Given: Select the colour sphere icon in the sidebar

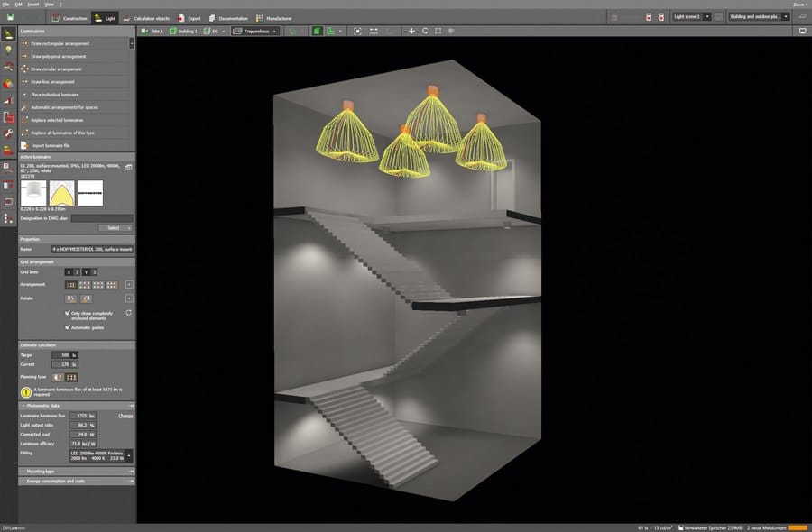Looking at the screenshot, I should (8, 83).
